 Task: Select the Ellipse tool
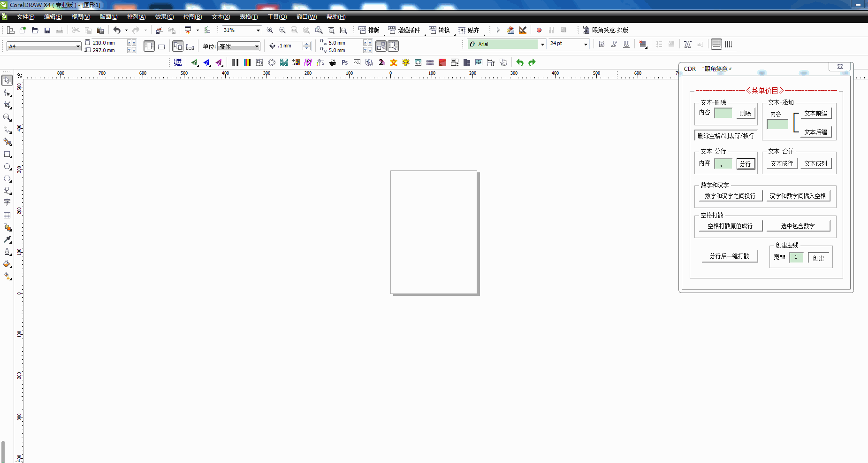click(x=7, y=167)
